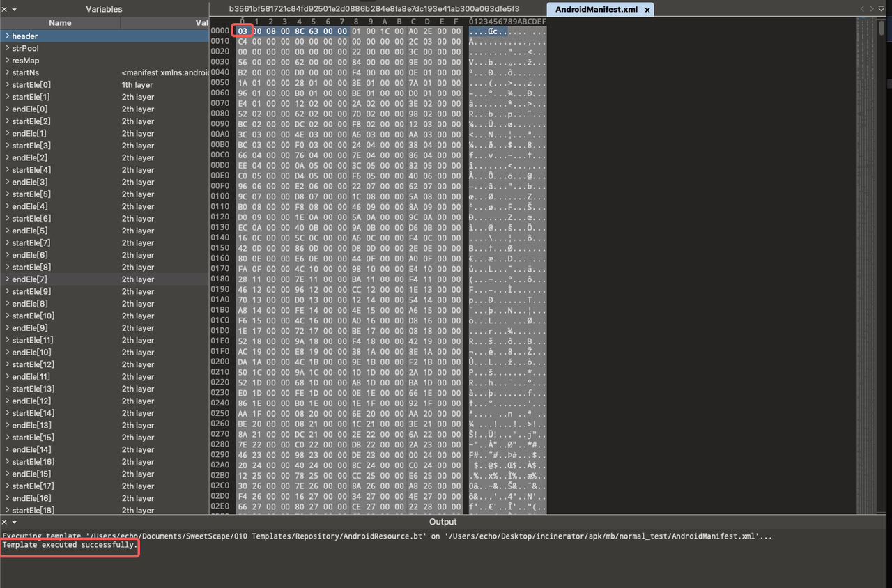Select the startEle[10] row
The image size is (892, 588).
point(105,316)
